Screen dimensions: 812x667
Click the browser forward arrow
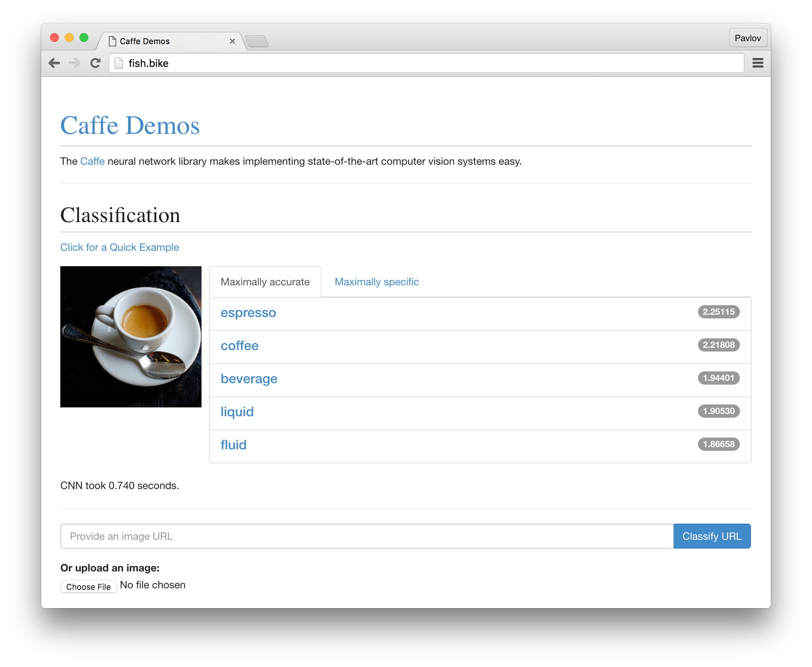(x=75, y=63)
